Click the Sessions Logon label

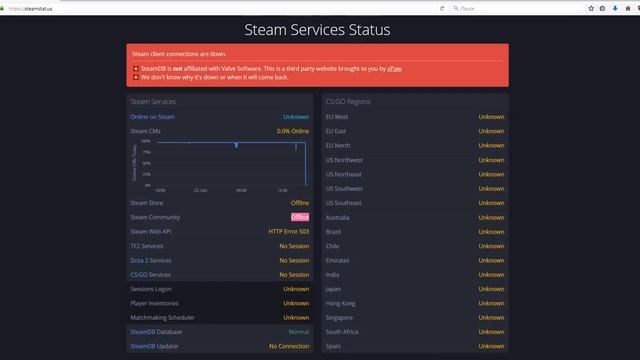click(x=151, y=289)
